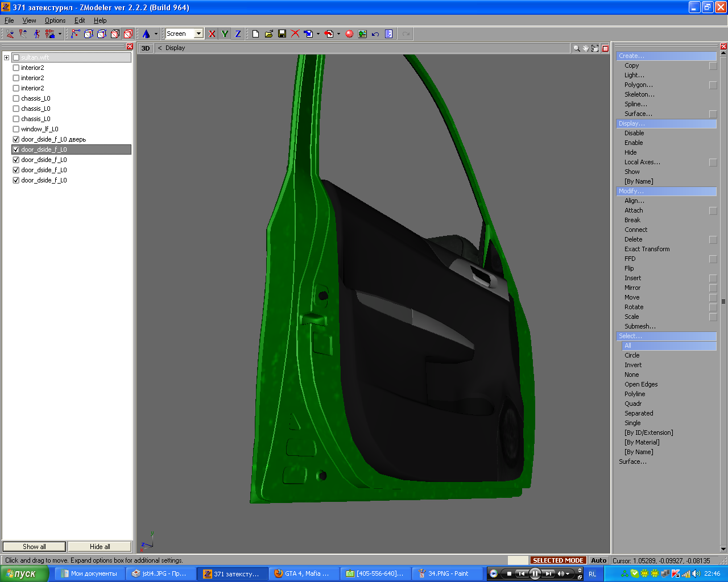Pause playback in the media player taskbar toolbar
Image resolution: width=728 pixels, height=582 pixels.
[x=535, y=573]
